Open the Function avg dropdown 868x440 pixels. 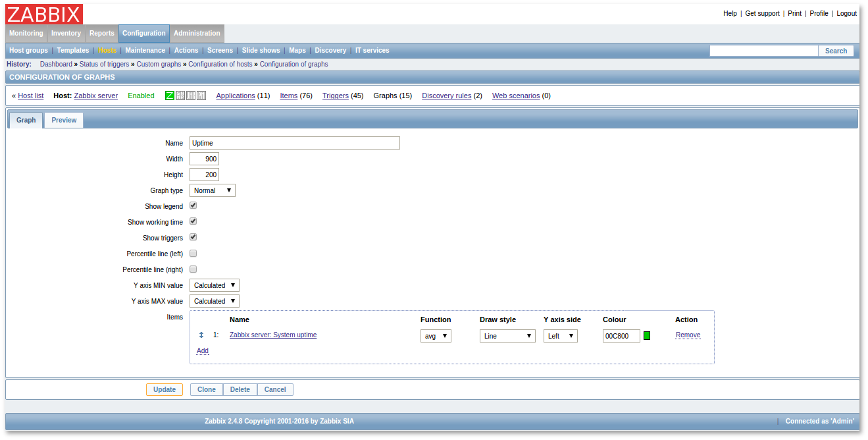click(x=436, y=336)
